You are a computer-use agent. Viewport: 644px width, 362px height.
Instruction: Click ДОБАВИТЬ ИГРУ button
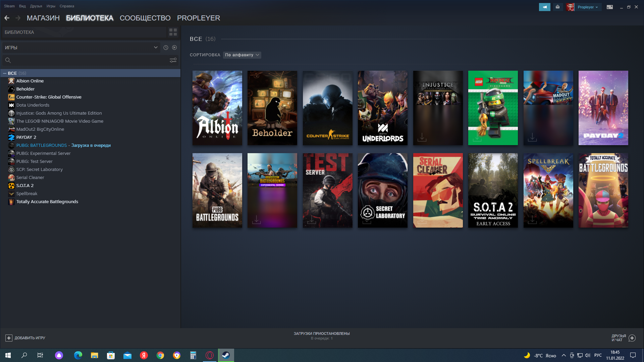[25, 338]
